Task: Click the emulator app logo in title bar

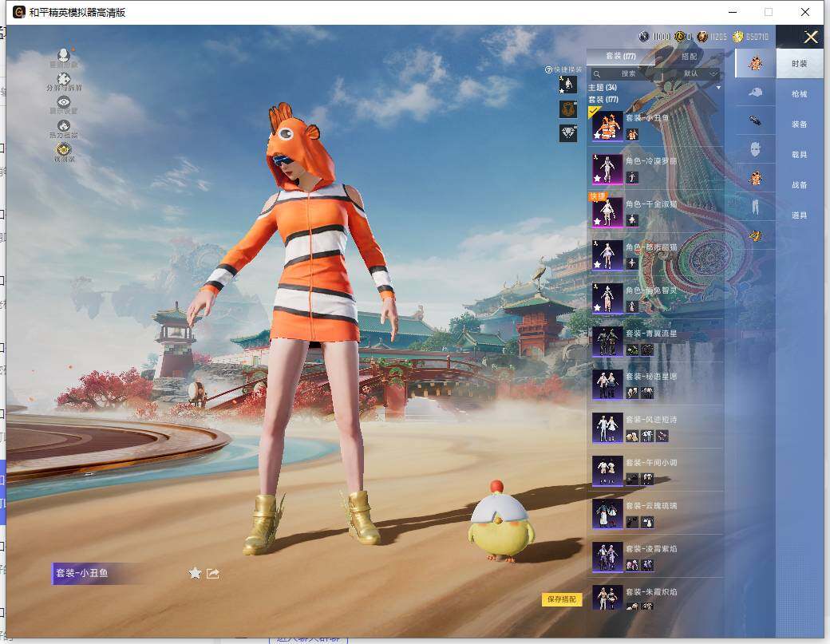Action: (19, 12)
